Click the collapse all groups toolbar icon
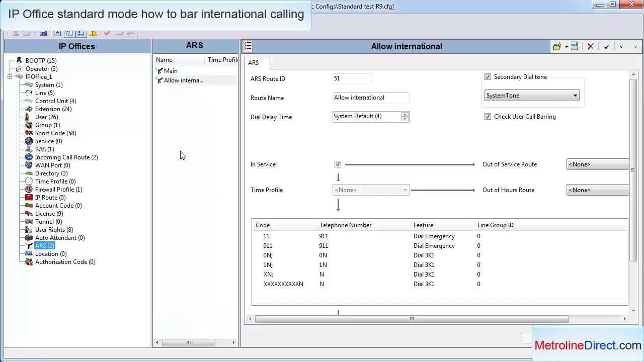This screenshot has height=362, width=644. click(57, 33)
